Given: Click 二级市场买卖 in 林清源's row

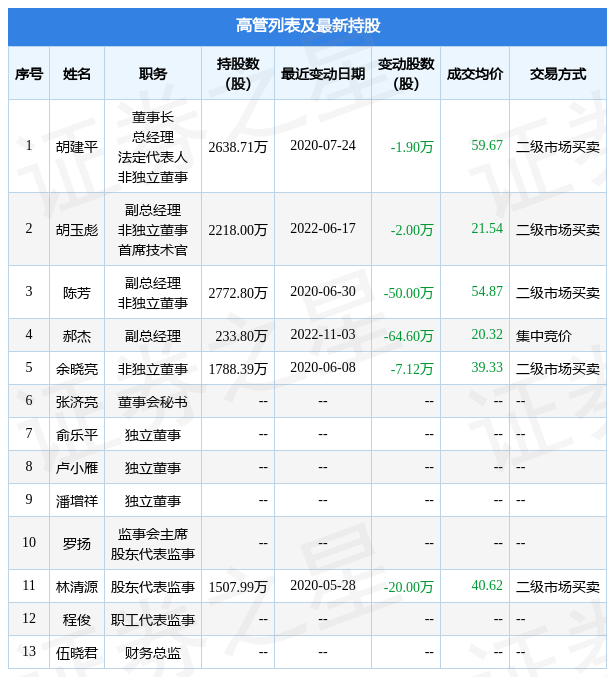Looking at the screenshot, I should [558, 587].
